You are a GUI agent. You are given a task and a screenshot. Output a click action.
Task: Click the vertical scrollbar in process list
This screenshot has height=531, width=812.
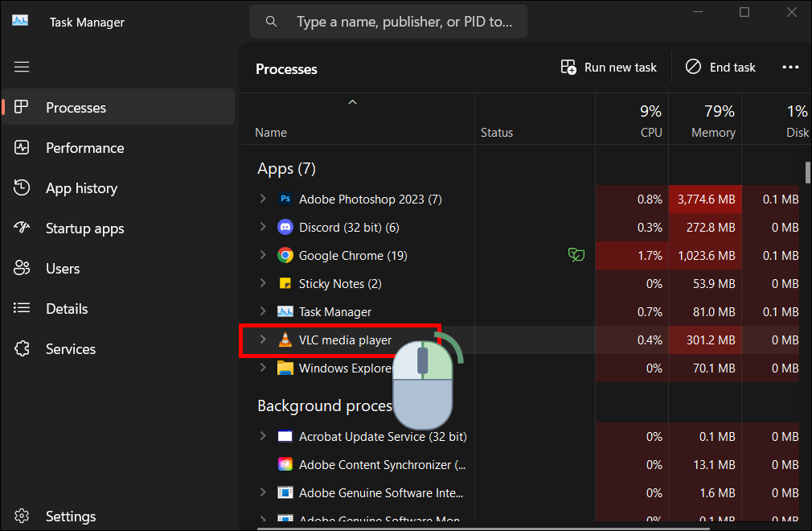808,173
